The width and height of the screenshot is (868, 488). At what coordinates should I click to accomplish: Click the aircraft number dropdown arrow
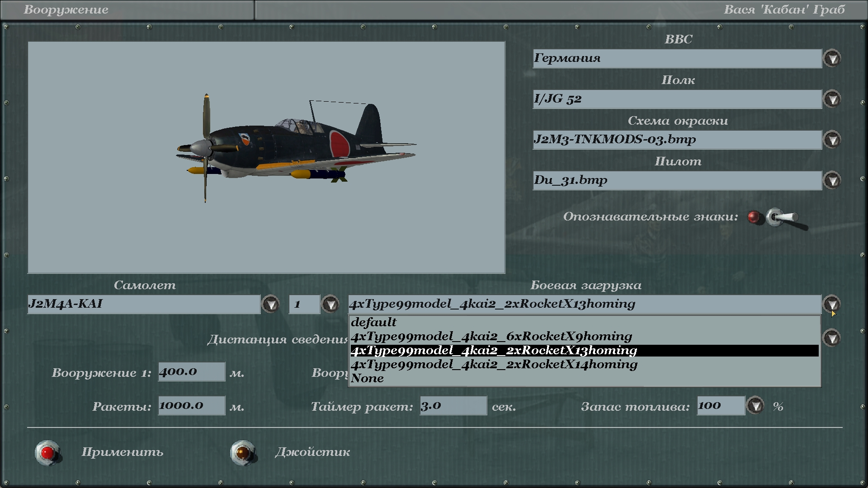pos(330,304)
